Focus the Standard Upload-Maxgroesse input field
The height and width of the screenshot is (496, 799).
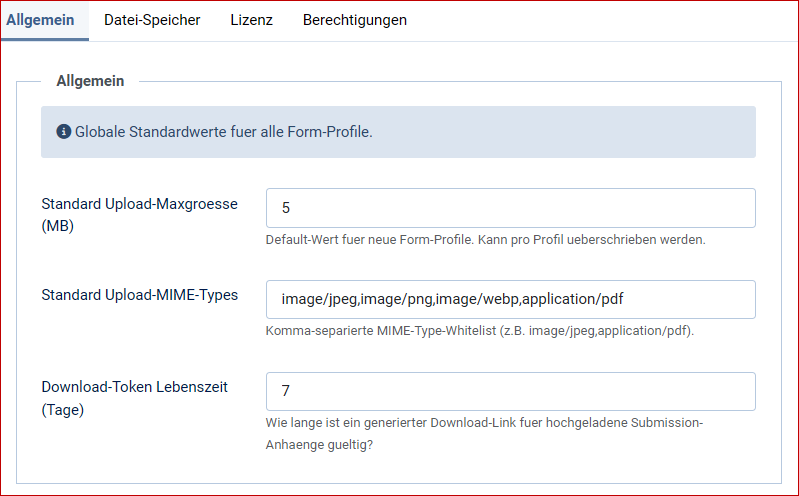pos(511,208)
